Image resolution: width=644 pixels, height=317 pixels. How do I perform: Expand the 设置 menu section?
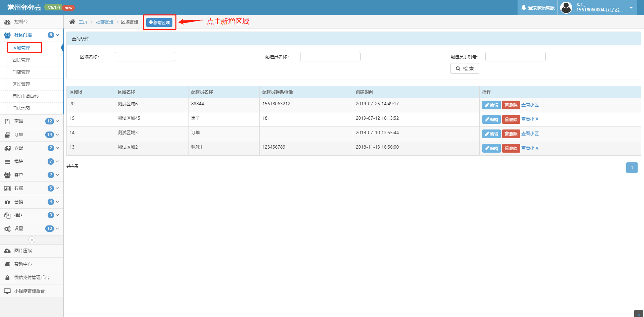tap(32, 228)
